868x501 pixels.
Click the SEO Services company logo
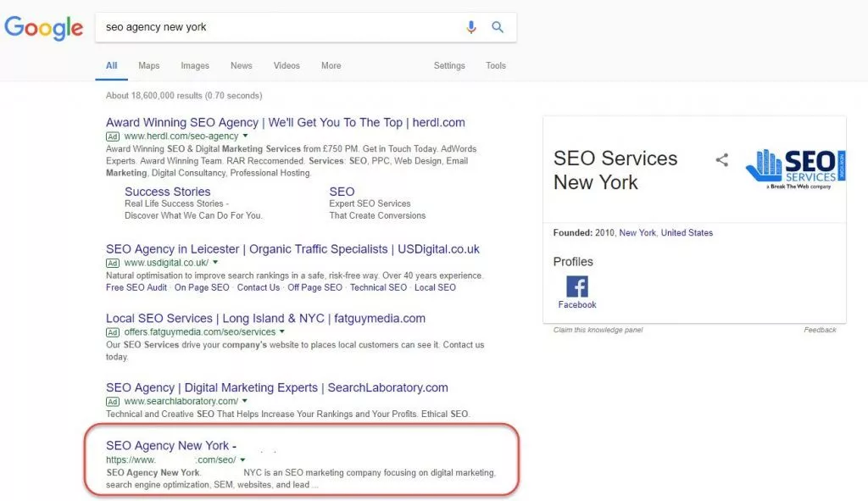pyautogui.click(x=795, y=169)
